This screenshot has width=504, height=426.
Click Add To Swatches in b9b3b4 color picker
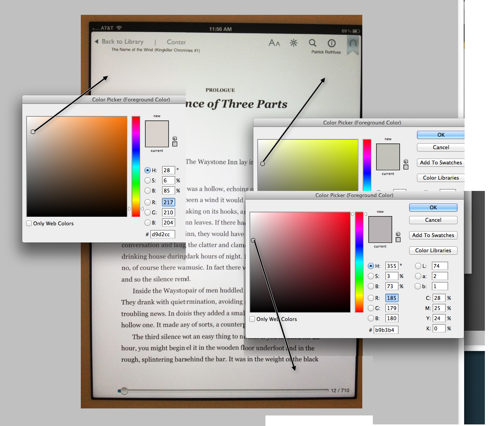click(433, 235)
